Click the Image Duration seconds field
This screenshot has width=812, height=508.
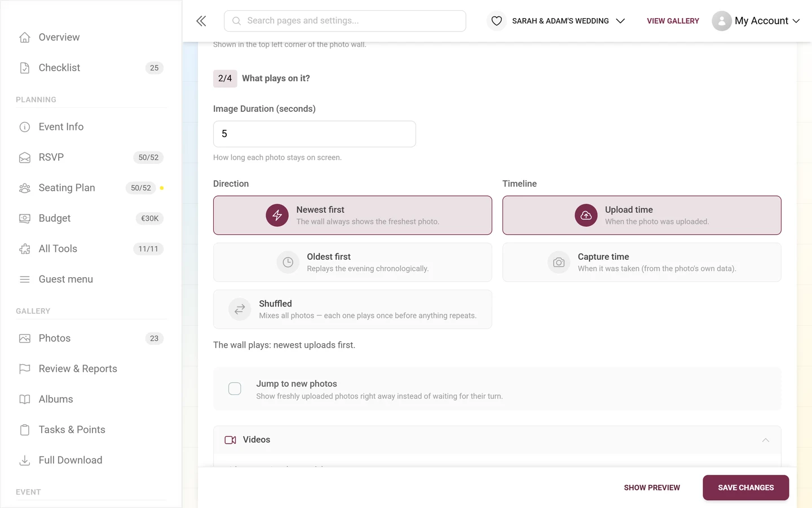click(x=315, y=134)
